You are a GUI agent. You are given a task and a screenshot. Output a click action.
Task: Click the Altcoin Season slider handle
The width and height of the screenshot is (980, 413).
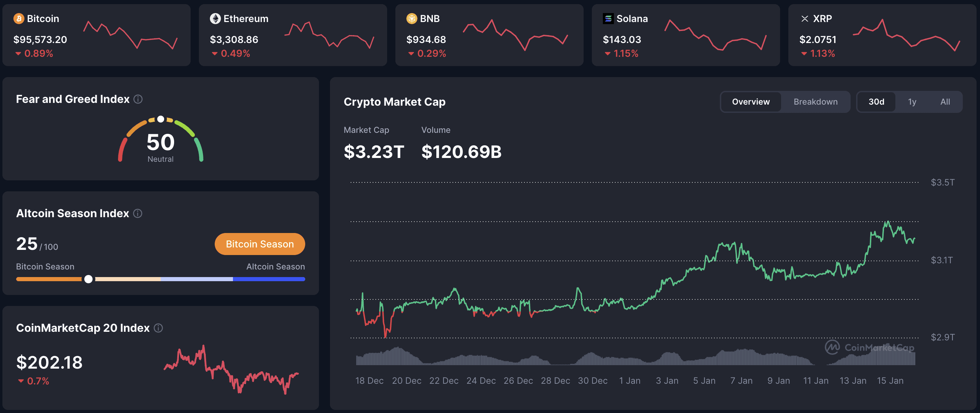pos(89,279)
